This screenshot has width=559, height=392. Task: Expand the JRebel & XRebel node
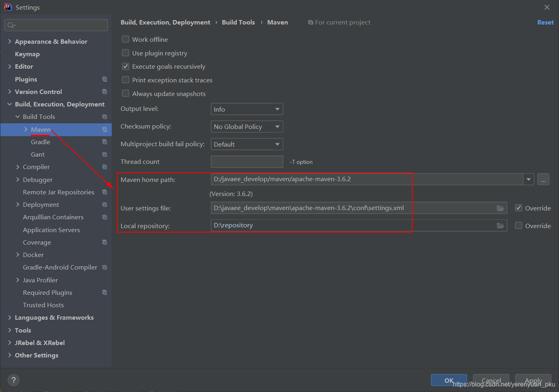10,343
